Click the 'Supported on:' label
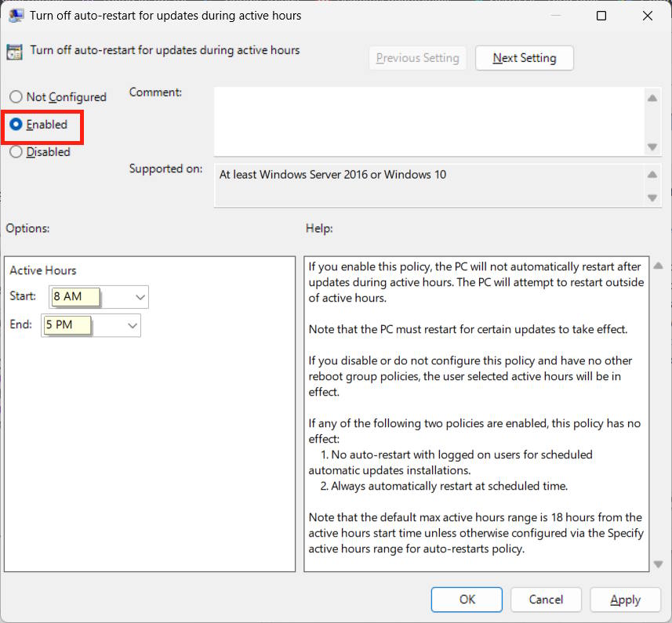This screenshot has height=623, width=672. tap(166, 168)
